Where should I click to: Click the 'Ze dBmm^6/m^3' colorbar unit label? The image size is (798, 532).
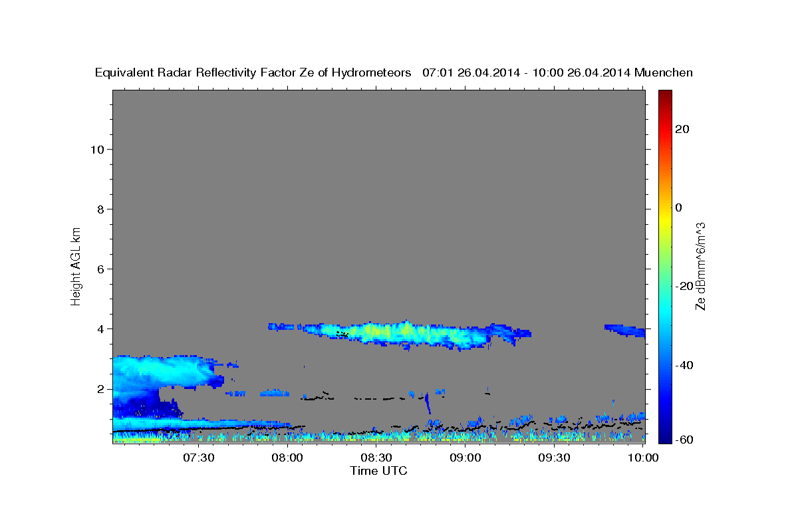click(x=700, y=266)
